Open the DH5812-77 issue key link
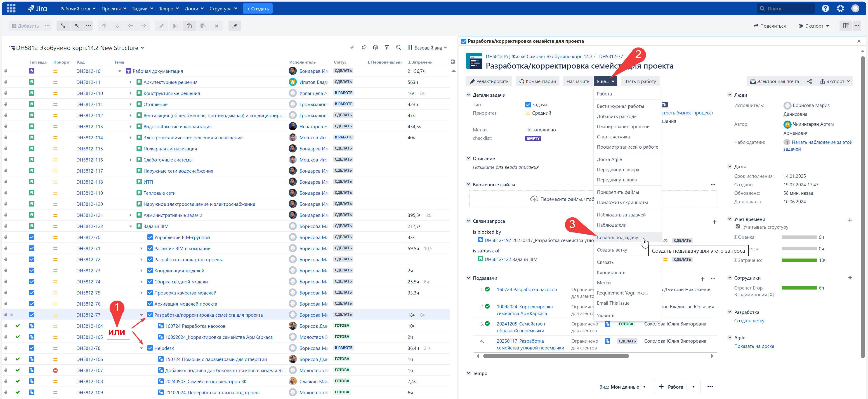868x399 pixels. [x=611, y=56]
